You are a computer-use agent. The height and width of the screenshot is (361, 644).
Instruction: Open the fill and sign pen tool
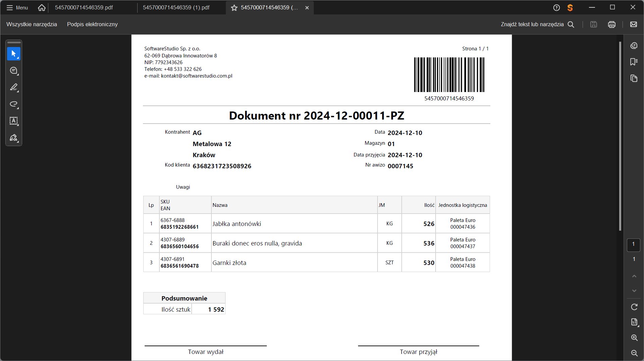(13, 138)
